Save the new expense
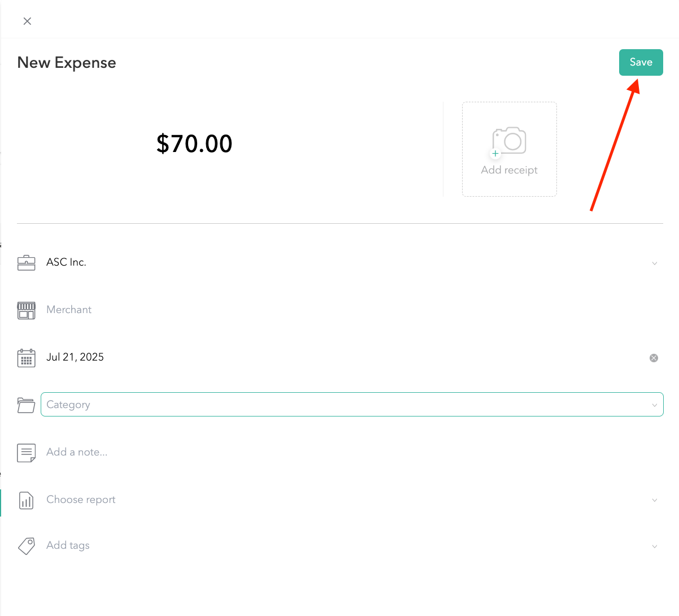This screenshot has width=679, height=616. (641, 62)
